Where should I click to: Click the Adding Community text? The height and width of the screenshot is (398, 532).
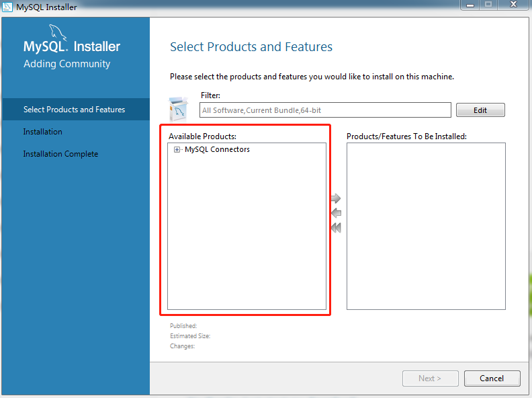coord(67,64)
